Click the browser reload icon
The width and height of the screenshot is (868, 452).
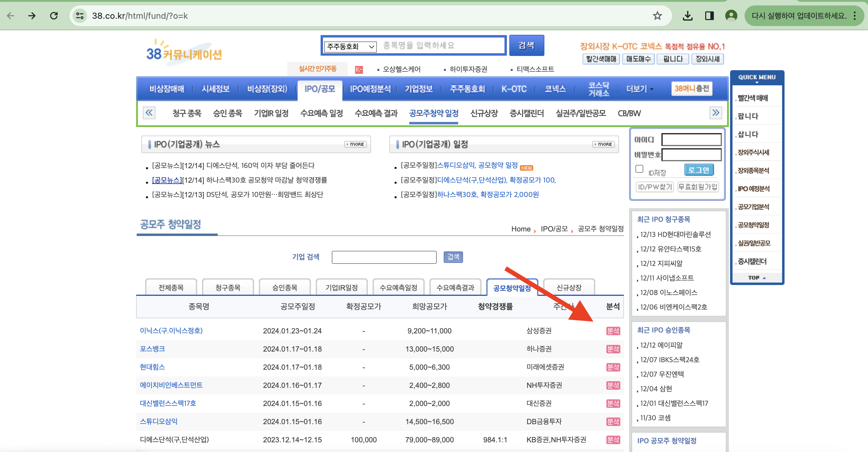click(54, 16)
